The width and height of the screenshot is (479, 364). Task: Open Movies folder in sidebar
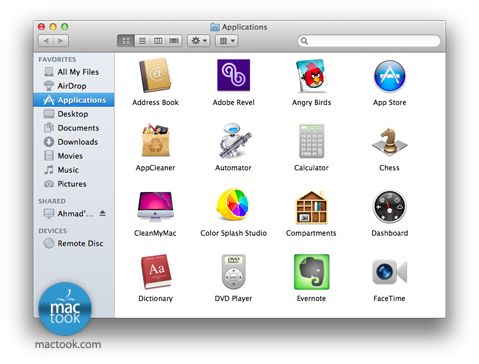click(x=74, y=156)
